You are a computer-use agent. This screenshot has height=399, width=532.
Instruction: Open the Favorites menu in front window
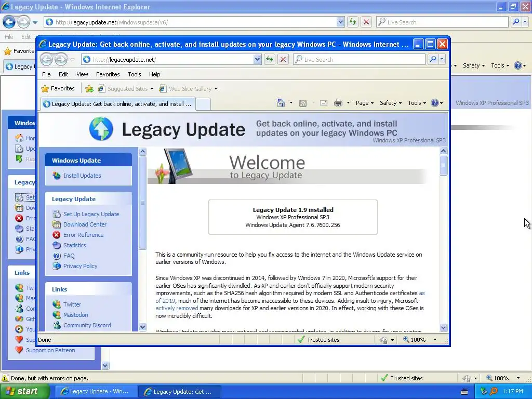coord(108,74)
